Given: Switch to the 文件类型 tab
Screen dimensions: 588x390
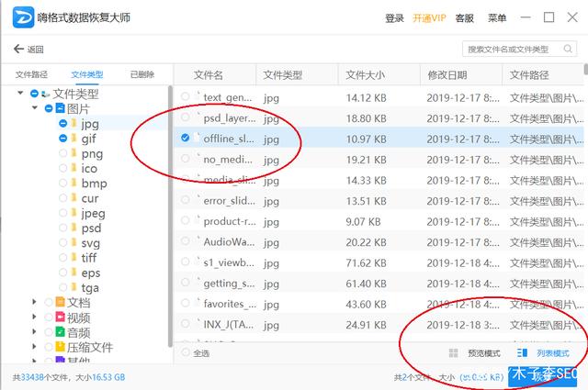Looking at the screenshot, I should click(87, 74).
